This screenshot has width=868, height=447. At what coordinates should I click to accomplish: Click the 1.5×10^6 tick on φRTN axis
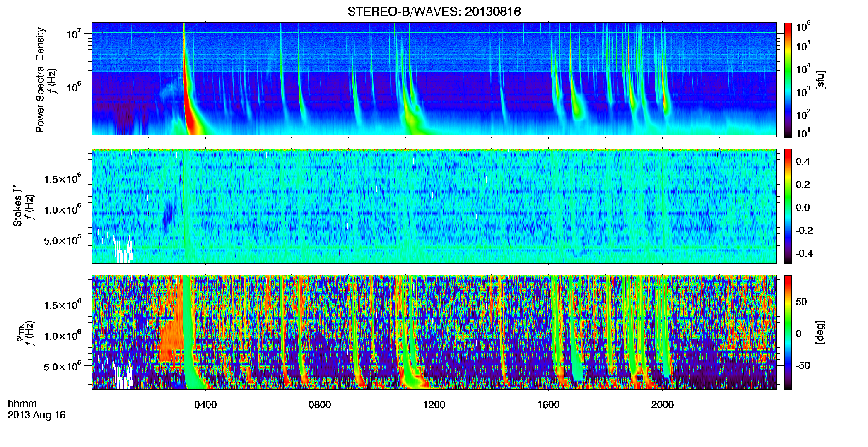click(x=63, y=305)
